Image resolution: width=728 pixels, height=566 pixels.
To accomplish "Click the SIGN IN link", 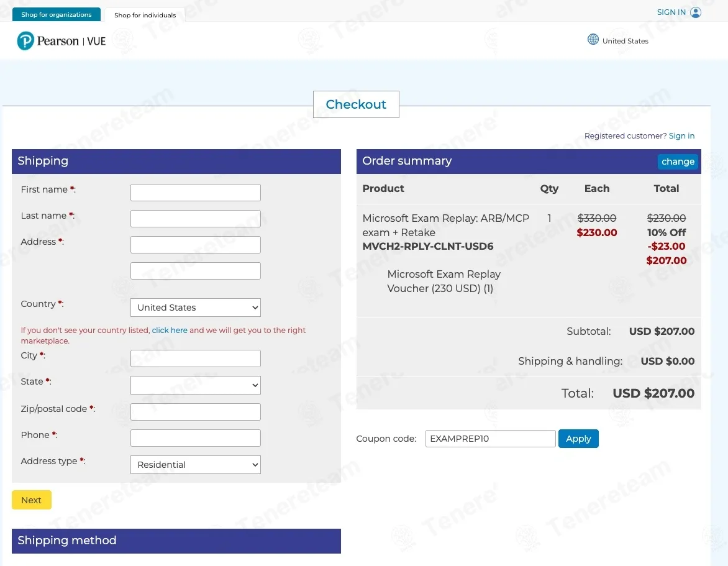I will 671,12.
